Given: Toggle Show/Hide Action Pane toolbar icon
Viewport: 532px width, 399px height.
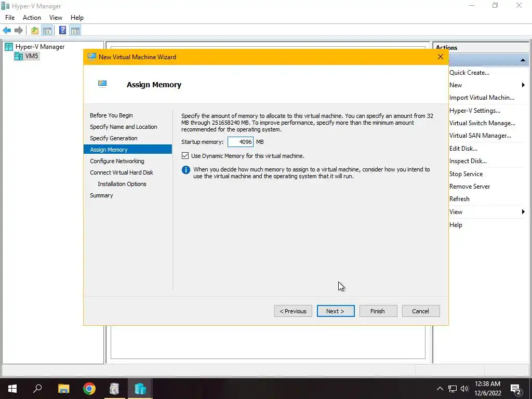Looking at the screenshot, I should [x=75, y=31].
